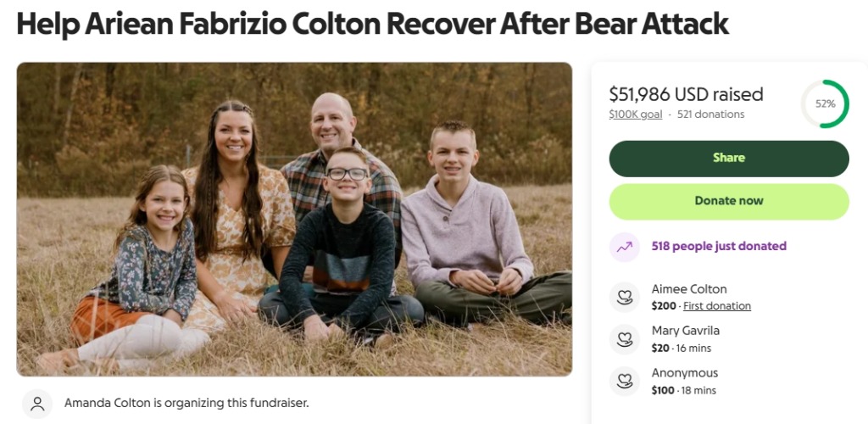This screenshot has height=424, width=868.
Task: Click Mary Gavrila's donation heart icon
Action: 625,339
